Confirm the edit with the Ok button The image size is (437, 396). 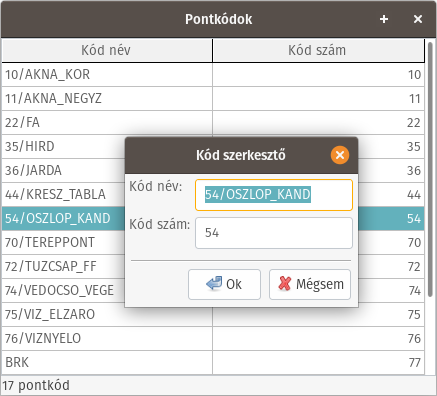point(224,284)
